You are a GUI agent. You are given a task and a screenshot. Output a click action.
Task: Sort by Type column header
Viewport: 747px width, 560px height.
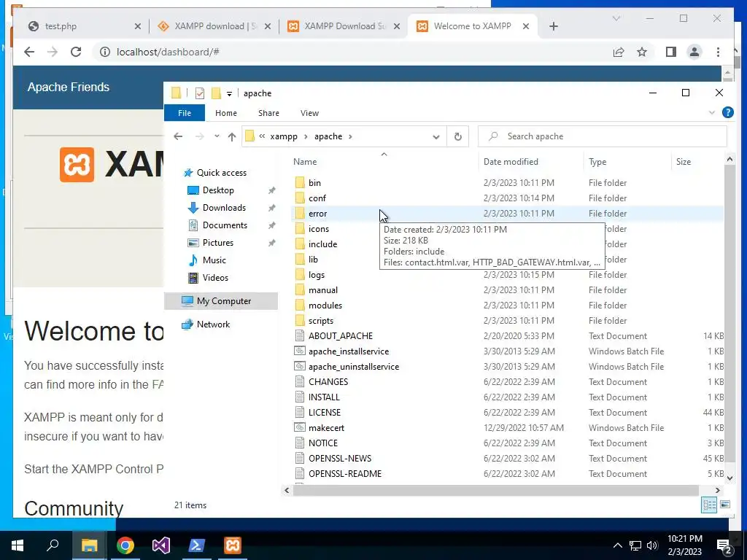click(627, 162)
